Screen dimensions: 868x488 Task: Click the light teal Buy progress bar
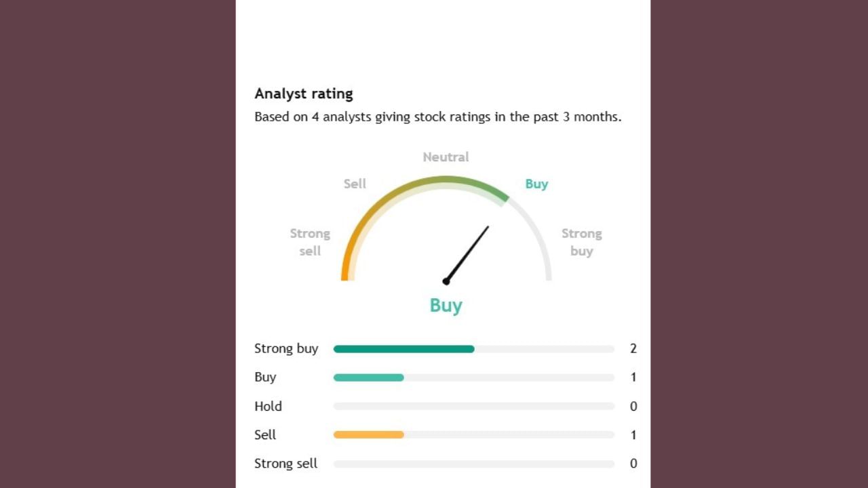(x=368, y=378)
